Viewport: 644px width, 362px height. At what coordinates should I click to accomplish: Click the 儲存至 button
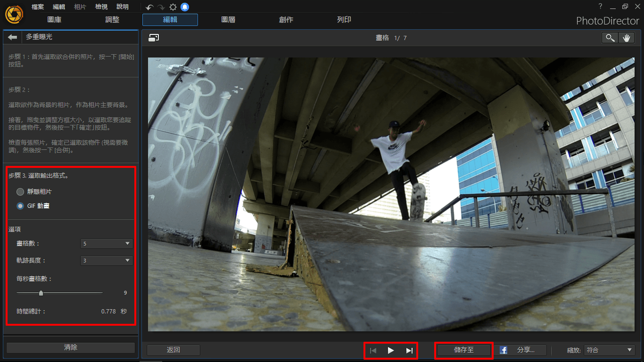click(464, 350)
